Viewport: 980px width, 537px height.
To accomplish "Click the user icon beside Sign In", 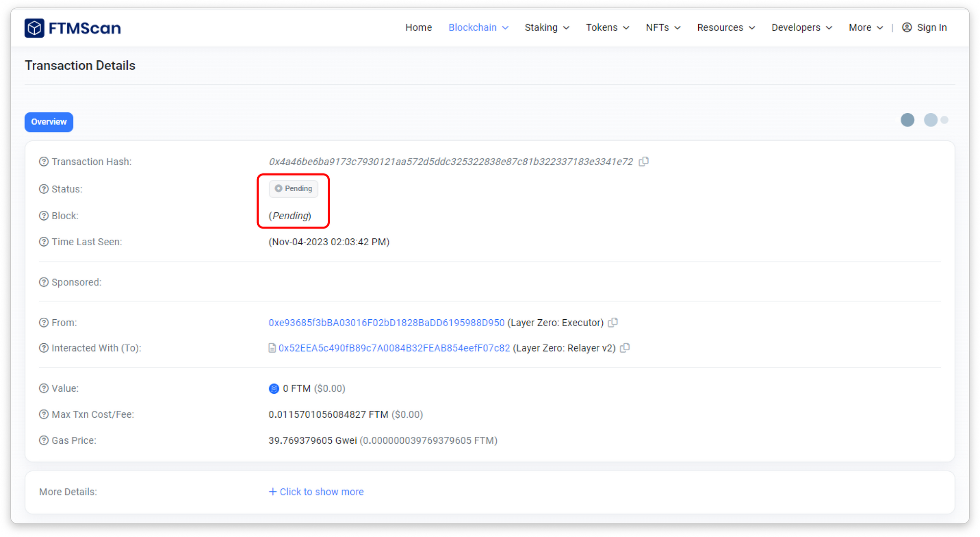I will (x=907, y=27).
